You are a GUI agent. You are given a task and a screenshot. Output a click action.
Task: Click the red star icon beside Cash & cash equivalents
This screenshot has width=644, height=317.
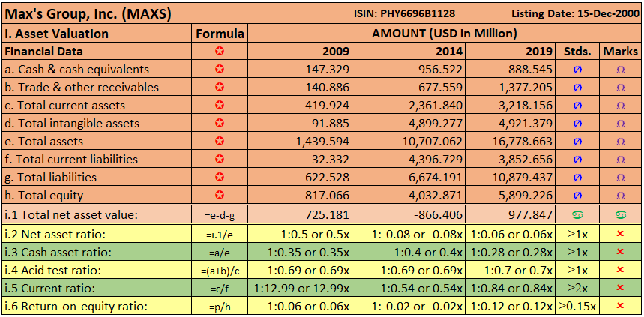220,69
